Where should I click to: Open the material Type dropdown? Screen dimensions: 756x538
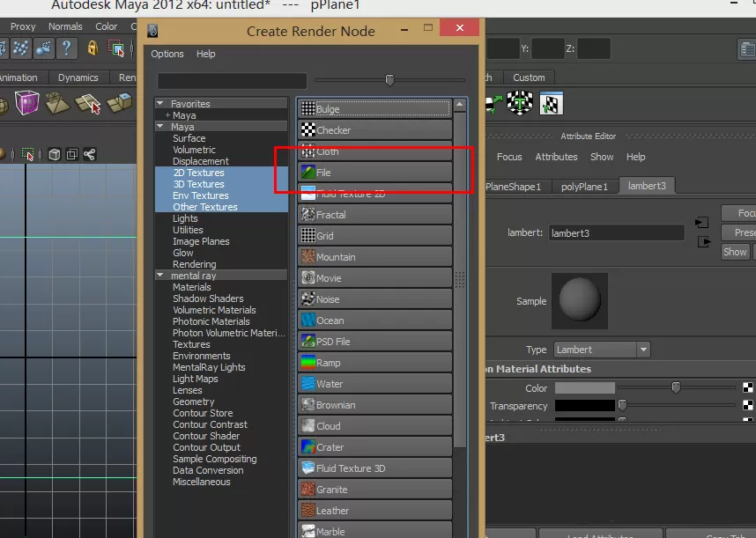602,350
